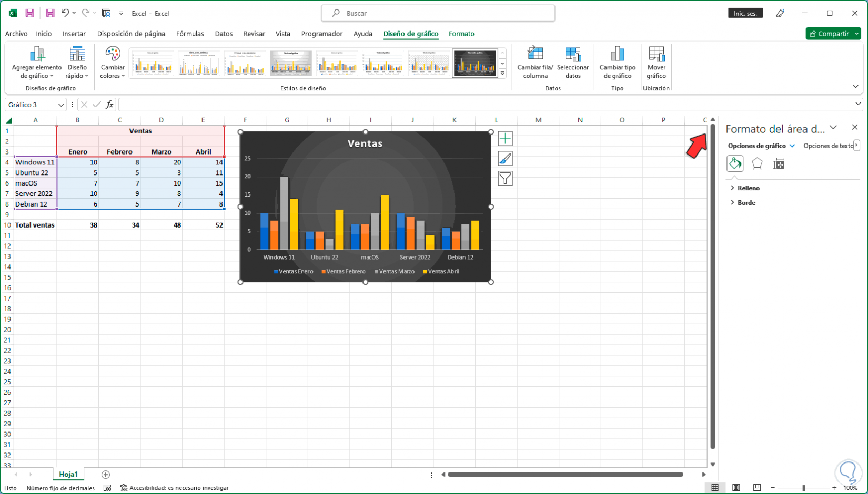This screenshot has width=868, height=494.
Task: Click the Ventas Enero legend entry
Action: coord(294,272)
